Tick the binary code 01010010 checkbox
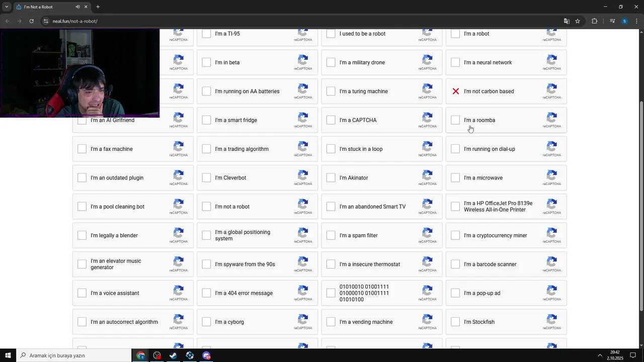The width and height of the screenshot is (644, 362). (x=331, y=293)
